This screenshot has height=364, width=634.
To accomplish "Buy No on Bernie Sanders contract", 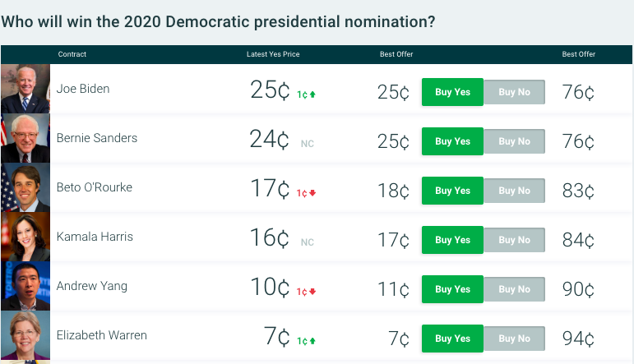I will point(514,141).
